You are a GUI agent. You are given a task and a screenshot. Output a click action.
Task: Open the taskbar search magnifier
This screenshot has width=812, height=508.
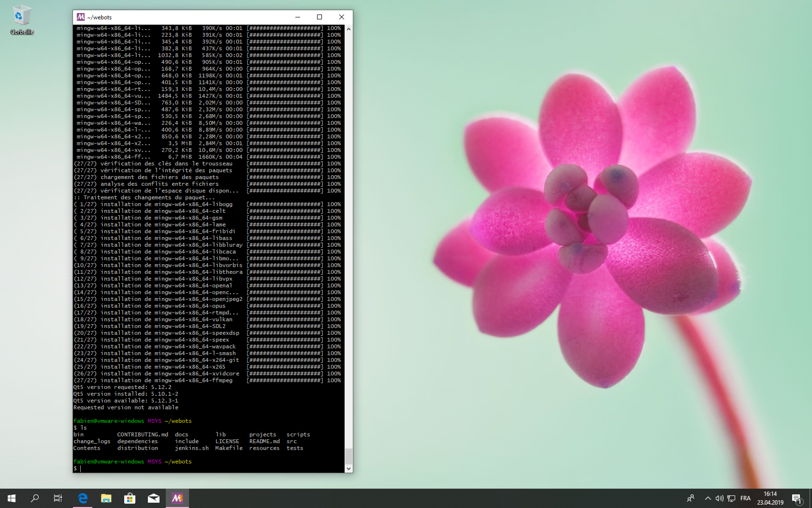coord(35,498)
